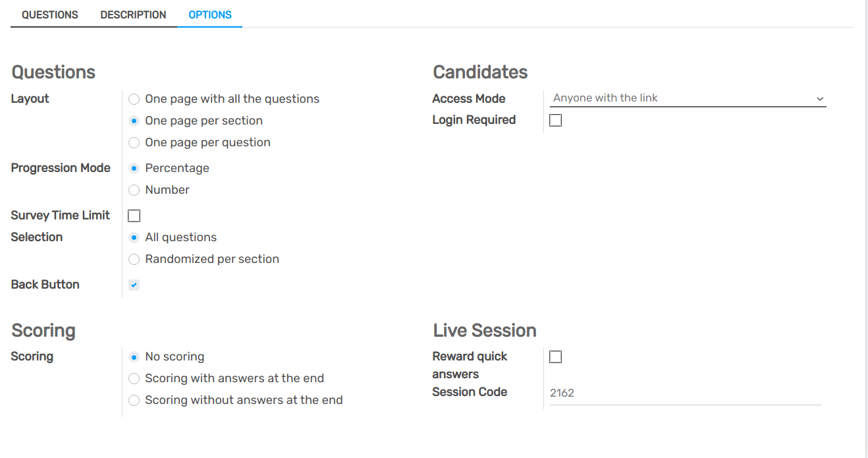
Task: Choose "One page per question" layout
Action: tap(134, 142)
